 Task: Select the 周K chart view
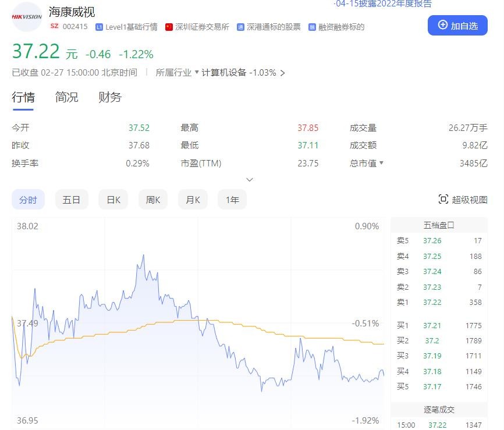pyautogui.click(x=152, y=200)
